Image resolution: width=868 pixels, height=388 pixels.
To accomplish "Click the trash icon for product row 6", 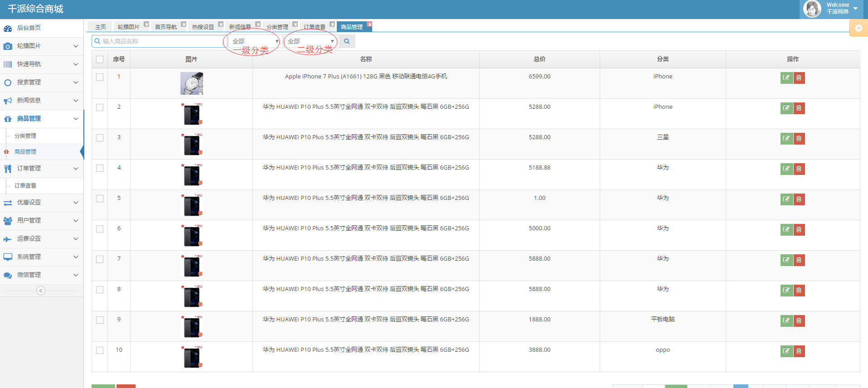I will point(799,229).
